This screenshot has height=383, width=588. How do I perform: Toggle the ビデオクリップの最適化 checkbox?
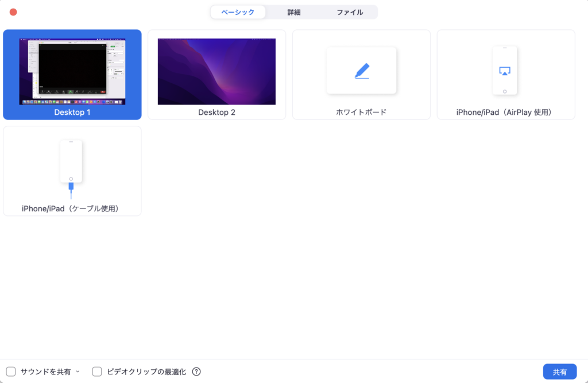[97, 372]
